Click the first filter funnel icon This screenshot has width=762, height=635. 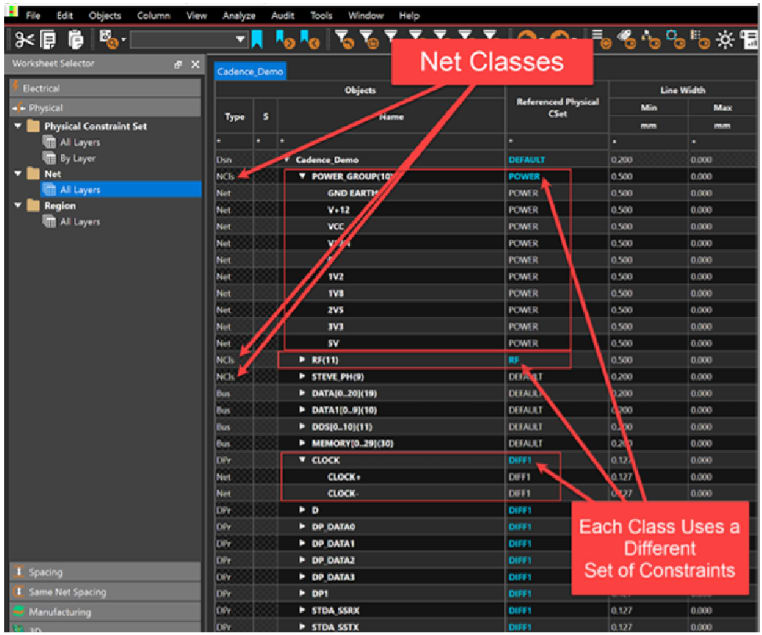click(345, 40)
